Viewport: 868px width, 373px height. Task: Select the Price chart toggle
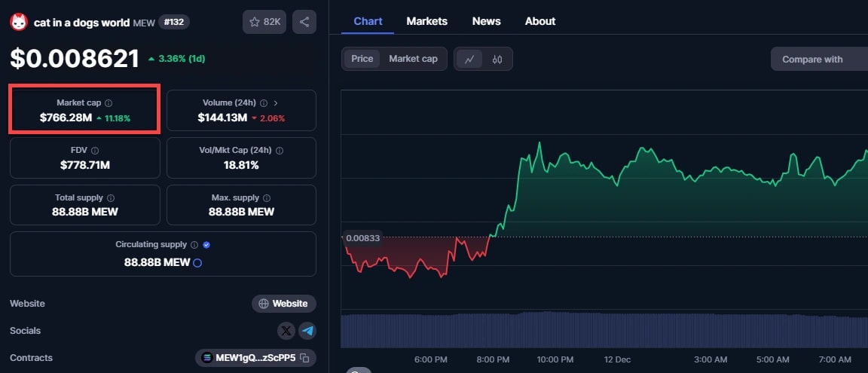pyautogui.click(x=362, y=59)
